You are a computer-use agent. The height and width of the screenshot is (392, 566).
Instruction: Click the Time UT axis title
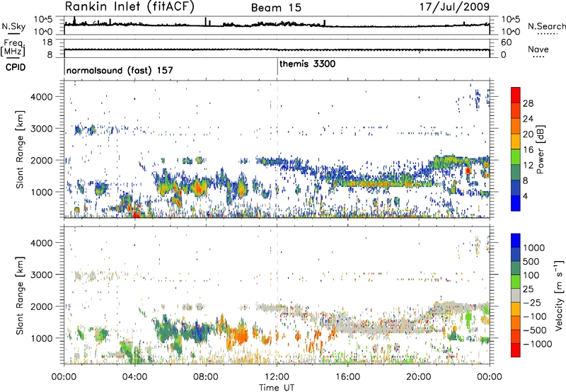(x=277, y=387)
